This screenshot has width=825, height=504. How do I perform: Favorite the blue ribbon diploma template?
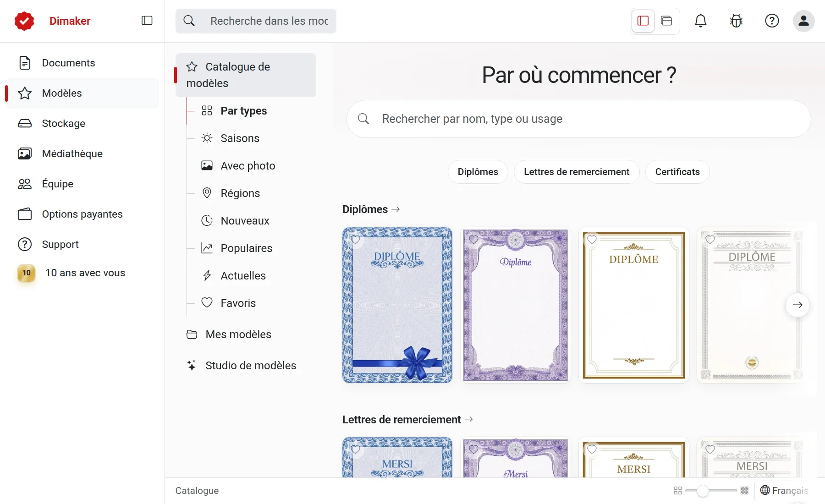355,240
